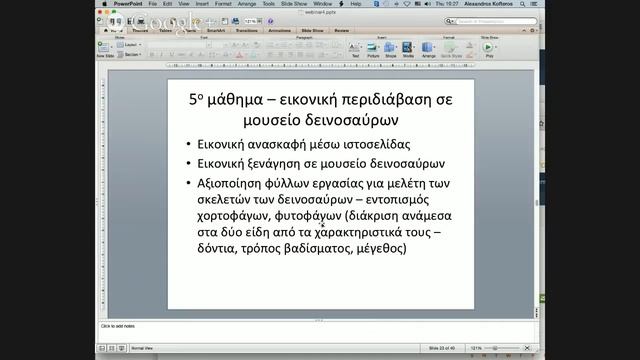Viewport: 640px width, 360px height.
Task: Open the Help menu
Action: pyautogui.click(x=356, y=4)
